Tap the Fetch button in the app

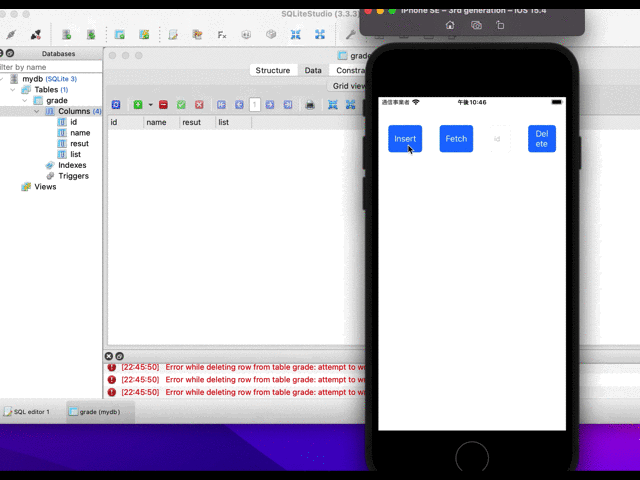[x=456, y=139]
